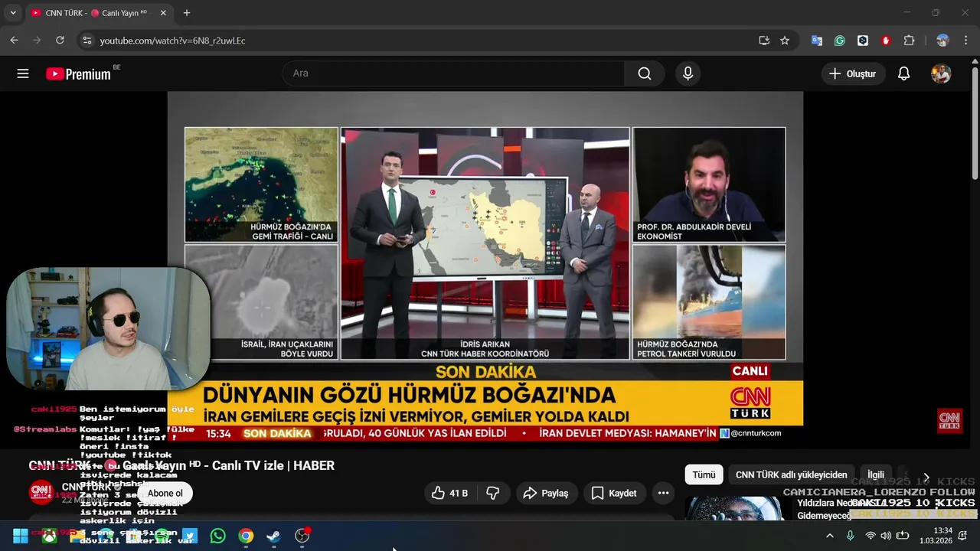Open YouTube notifications bell
The height and width of the screenshot is (551, 980).
904,73
